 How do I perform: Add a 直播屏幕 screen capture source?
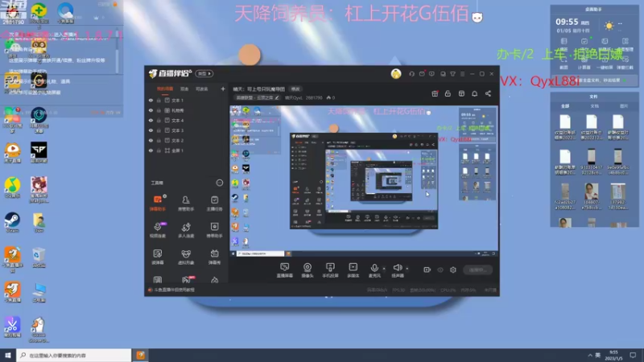click(x=285, y=270)
